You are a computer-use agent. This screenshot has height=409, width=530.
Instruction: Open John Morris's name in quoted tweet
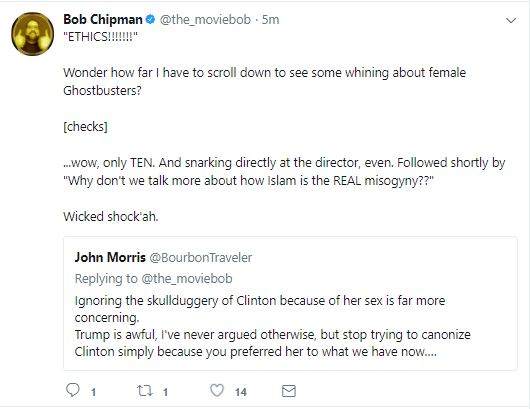click(x=110, y=258)
